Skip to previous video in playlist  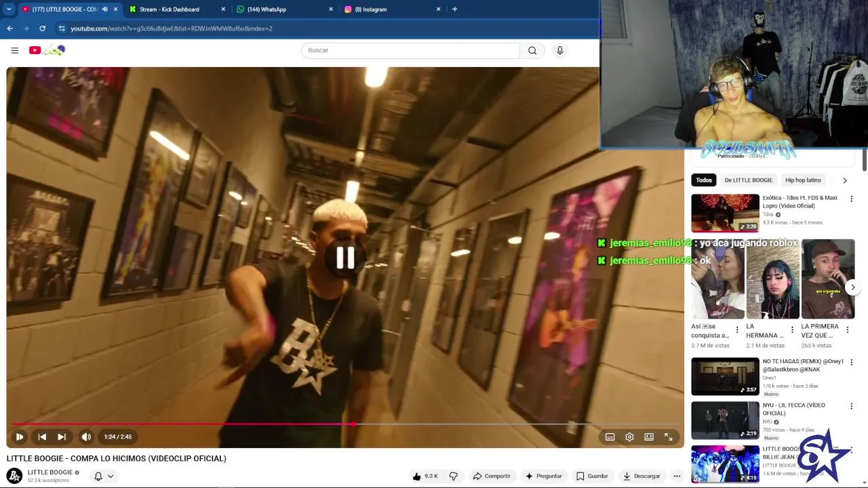pyautogui.click(x=42, y=437)
